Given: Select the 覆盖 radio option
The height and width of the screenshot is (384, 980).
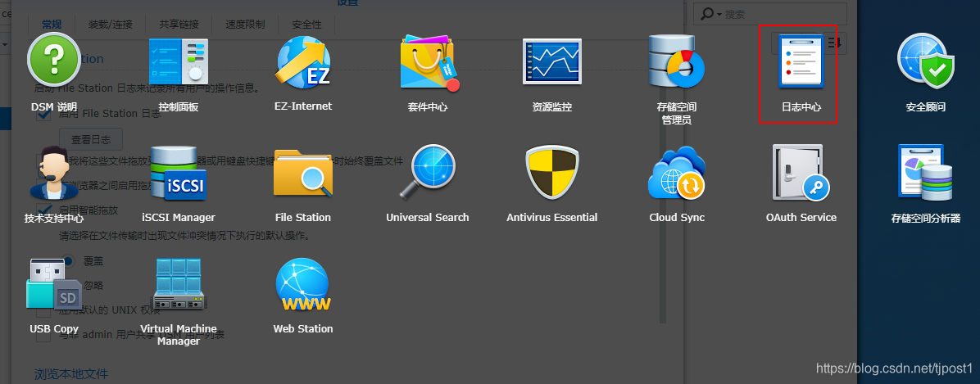Looking at the screenshot, I should pos(70,260).
